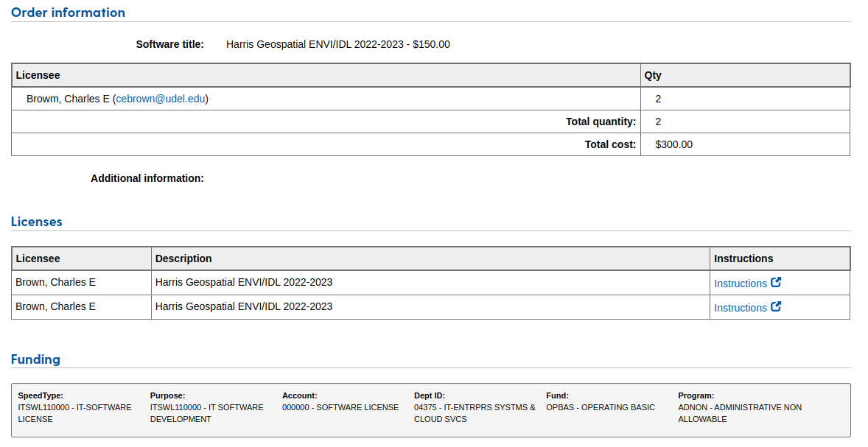Select 'OPBAS - OPERATING BASIC' fund value

point(600,407)
